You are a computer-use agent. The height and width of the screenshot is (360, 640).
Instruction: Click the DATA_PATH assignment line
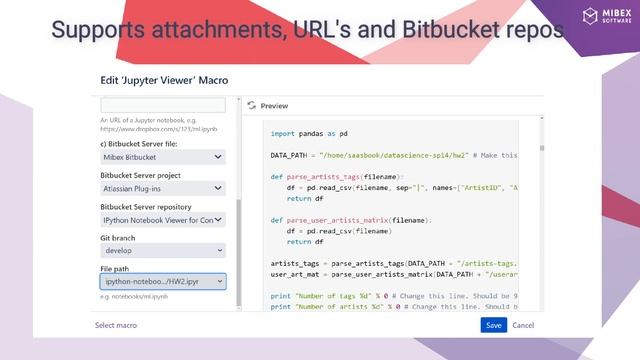pyautogui.click(x=394, y=156)
